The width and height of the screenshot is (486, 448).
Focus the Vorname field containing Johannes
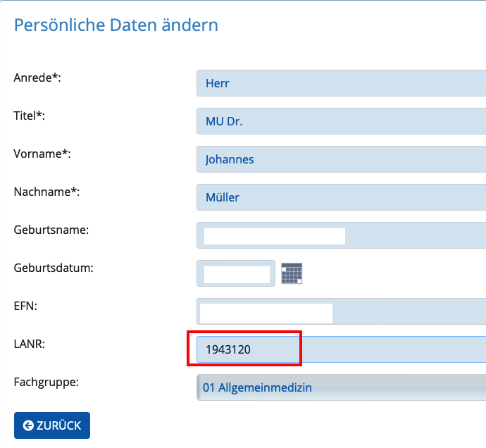(x=341, y=159)
